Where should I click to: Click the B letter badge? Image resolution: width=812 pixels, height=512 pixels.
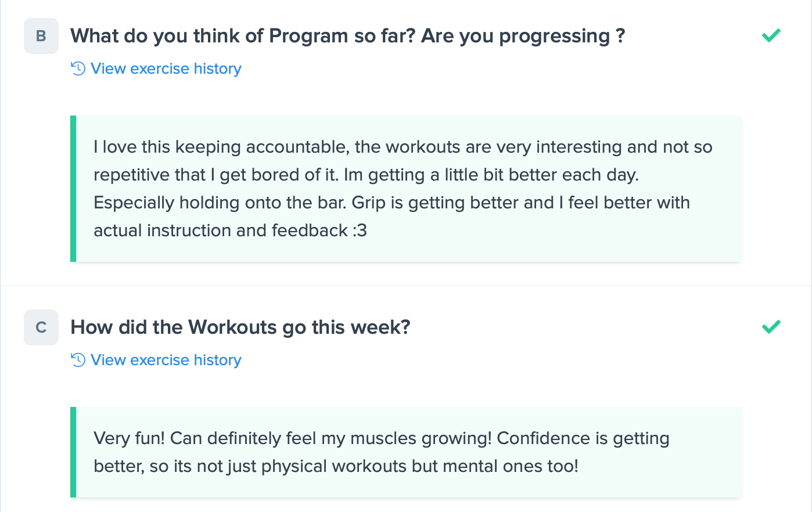coord(41,36)
